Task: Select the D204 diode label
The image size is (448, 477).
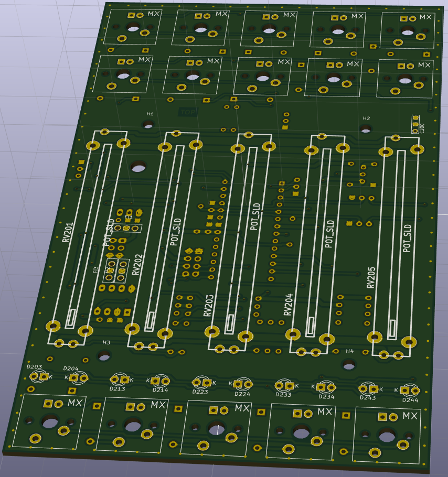Action: (71, 368)
